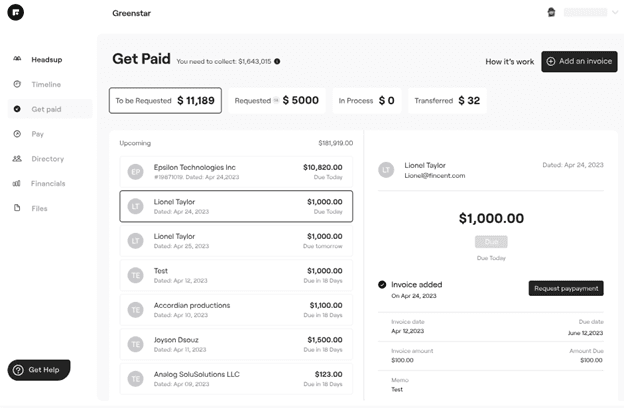Click the Directory people icon
Viewport: 624px width, 408px height.
[17, 158]
